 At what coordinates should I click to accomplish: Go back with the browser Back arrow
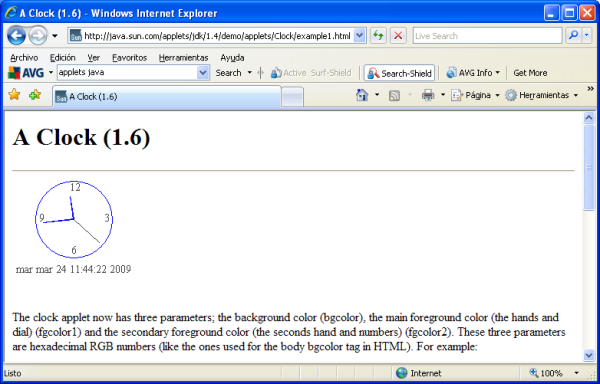click(16, 36)
